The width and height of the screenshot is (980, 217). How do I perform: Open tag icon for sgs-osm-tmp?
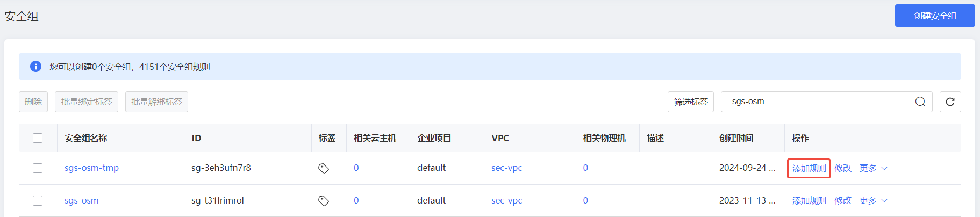pyautogui.click(x=324, y=168)
